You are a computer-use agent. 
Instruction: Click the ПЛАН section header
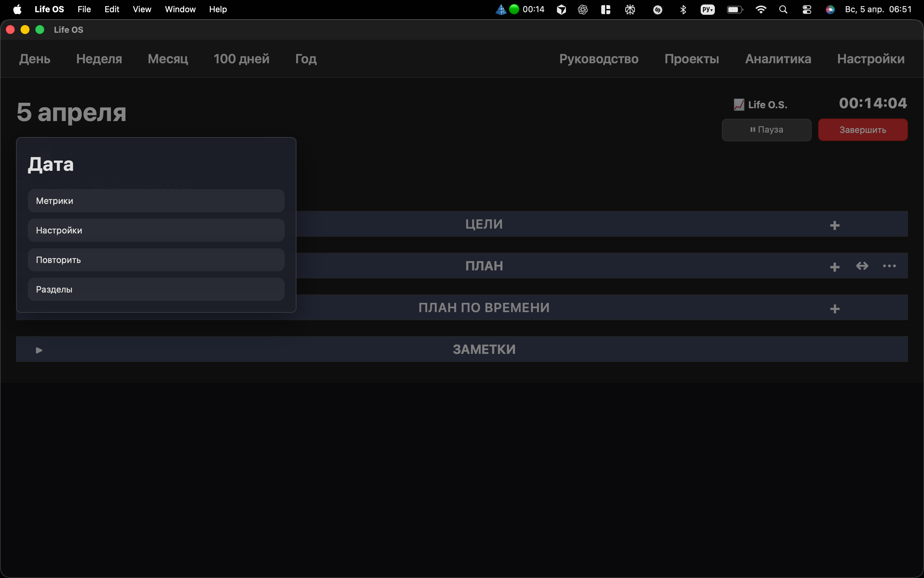click(x=484, y=266)
